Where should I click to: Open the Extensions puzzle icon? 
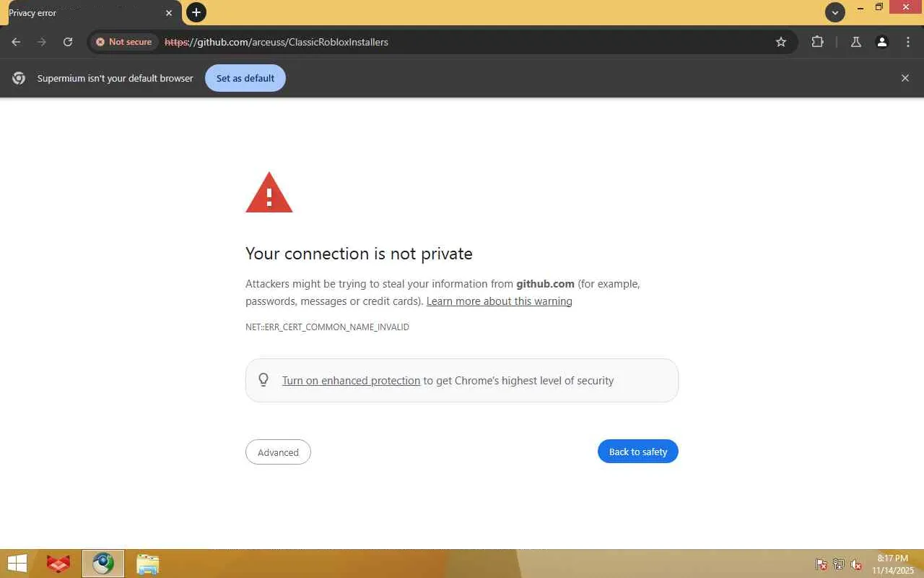point(817,42)
